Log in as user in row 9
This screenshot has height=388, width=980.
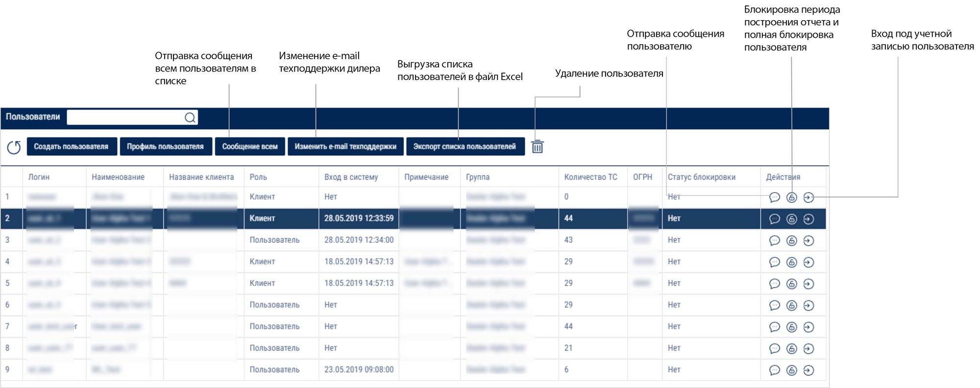(808, 370)
